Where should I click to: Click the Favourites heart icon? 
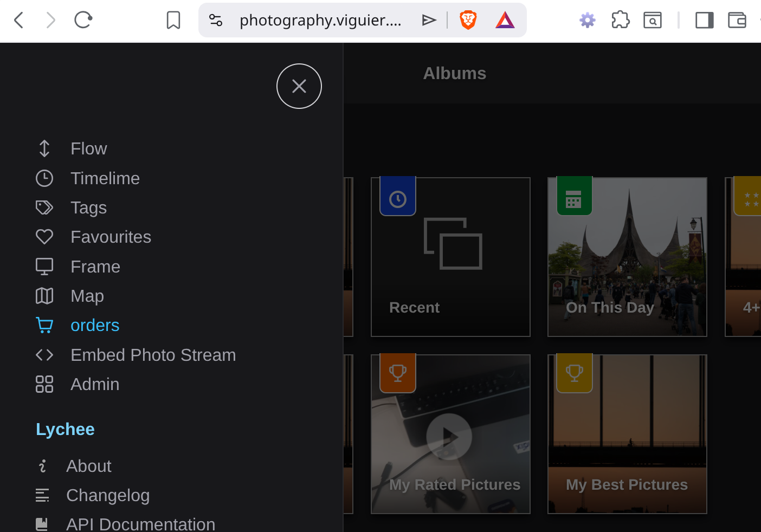click(x=44, y=237)
